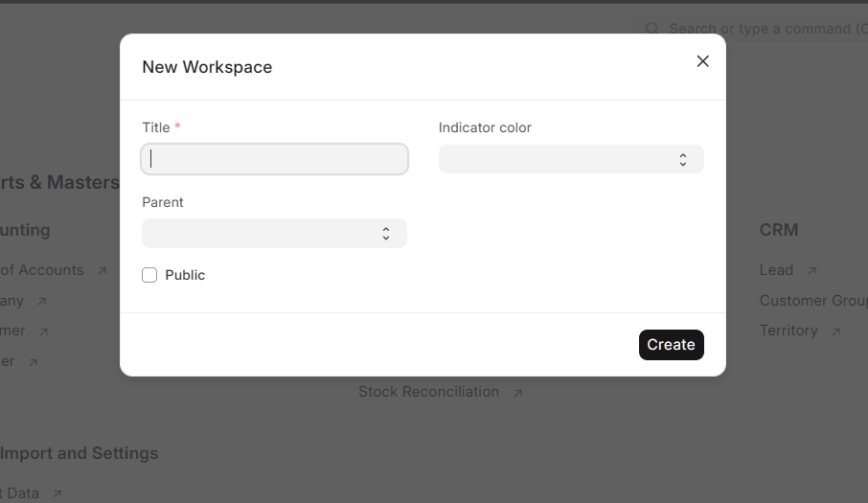
Task: Click the arrow icon beside 't Data'
Action: click(57, 494)
